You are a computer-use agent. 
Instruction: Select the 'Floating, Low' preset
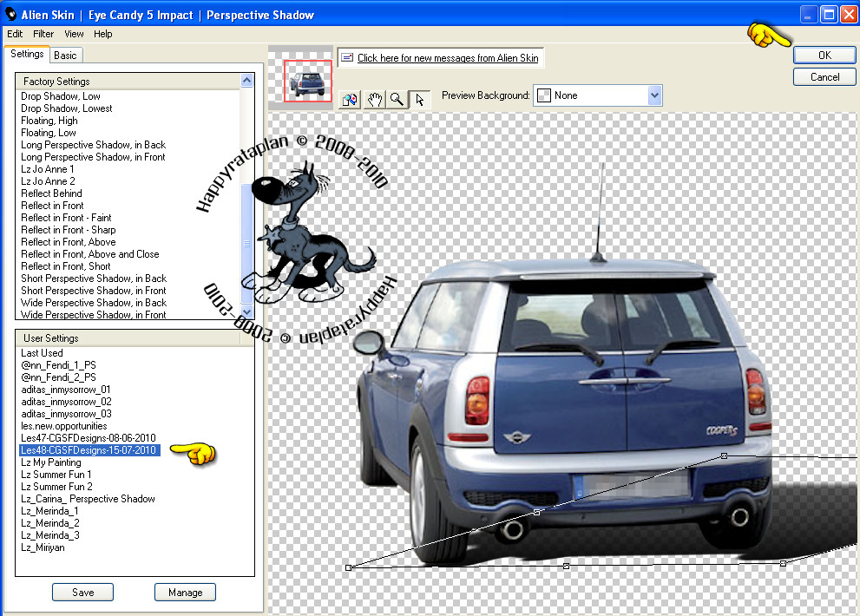[x=49, y=133]
